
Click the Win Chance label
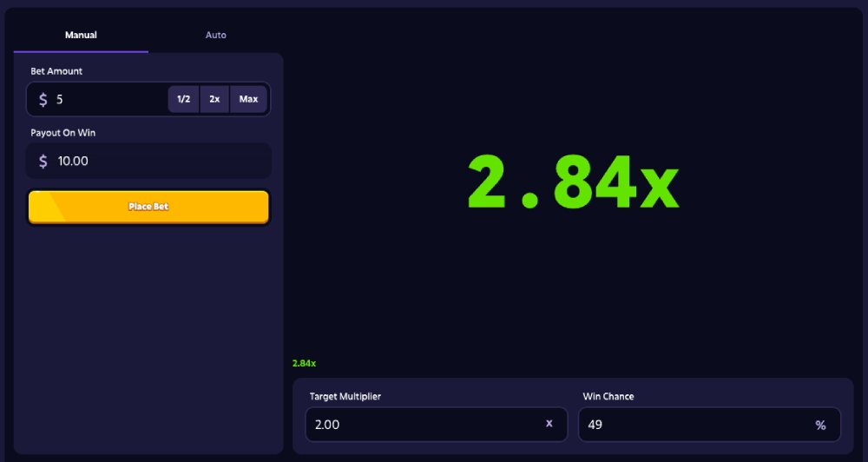(608, 396)
